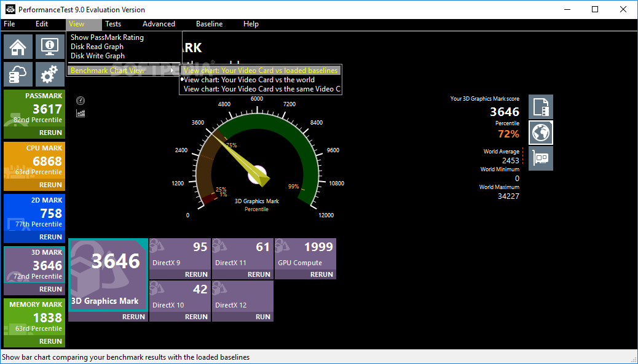The height and width of the screenshot is (364, 638).
Task: Click the gauge needle center hub
Action: (x=257, y=175)
